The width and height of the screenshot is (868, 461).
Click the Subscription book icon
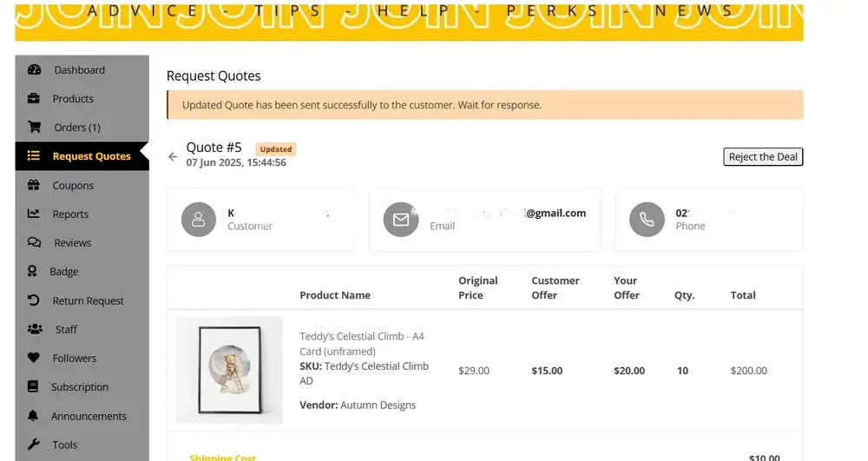click(x=33, y=387)
